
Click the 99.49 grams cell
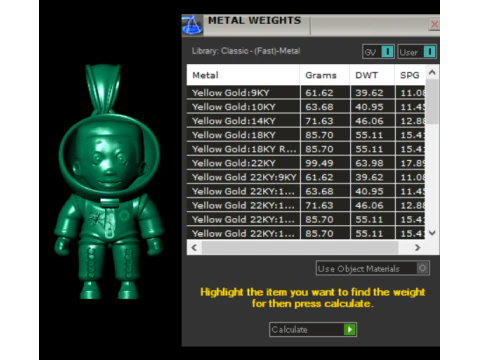click(325, 163)
